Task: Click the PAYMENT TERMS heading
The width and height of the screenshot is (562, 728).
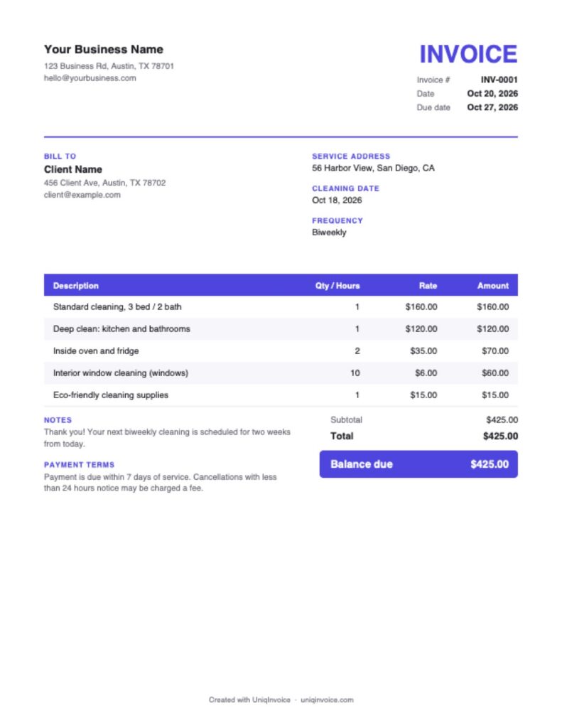Action: (79, 465)
